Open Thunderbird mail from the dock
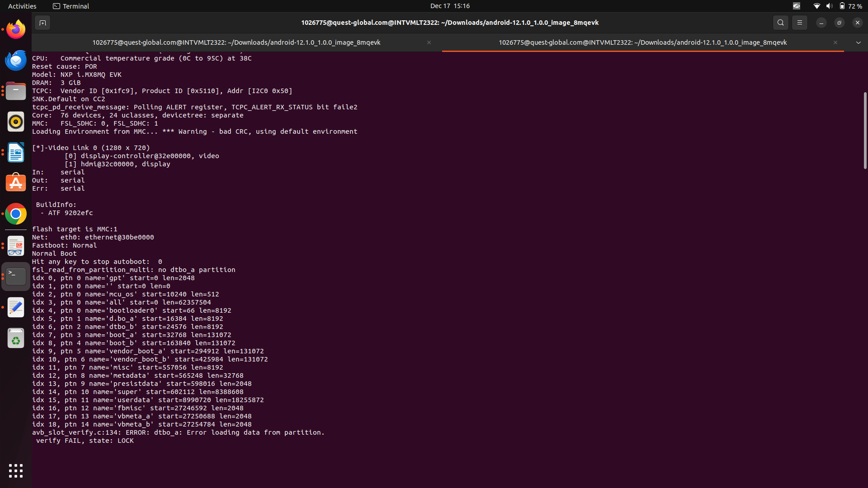The image size is (868, 488). point(16,60)
